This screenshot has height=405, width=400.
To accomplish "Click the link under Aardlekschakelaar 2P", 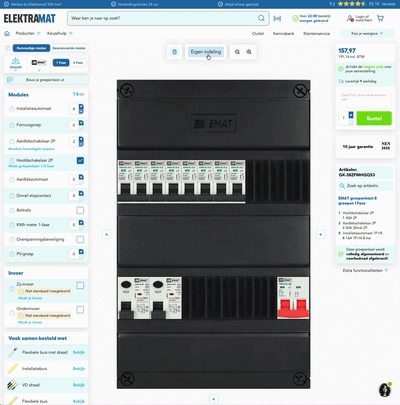I will tap(31, 149).
